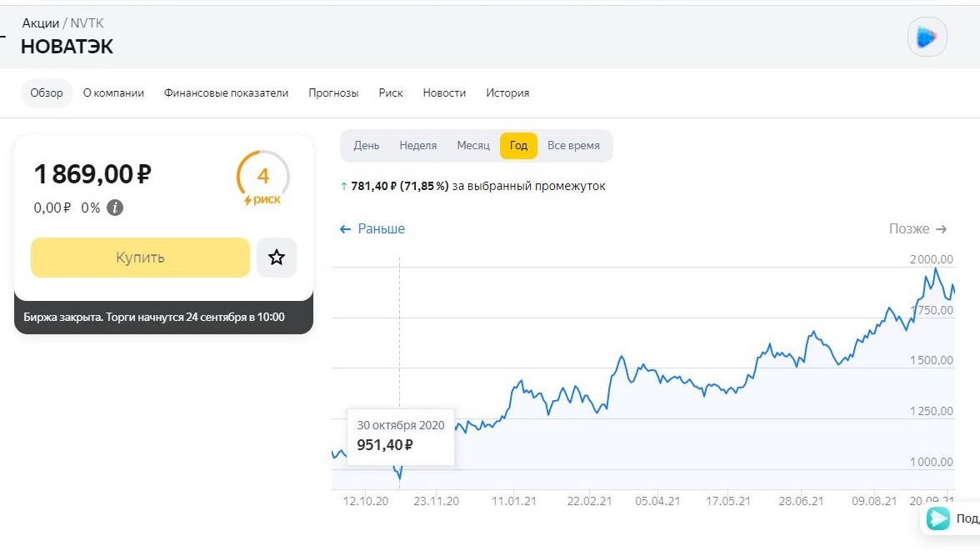Click the 1 869,00 ₽ current price
Viewport: 980px width, 551px height.
coord(92,174)
